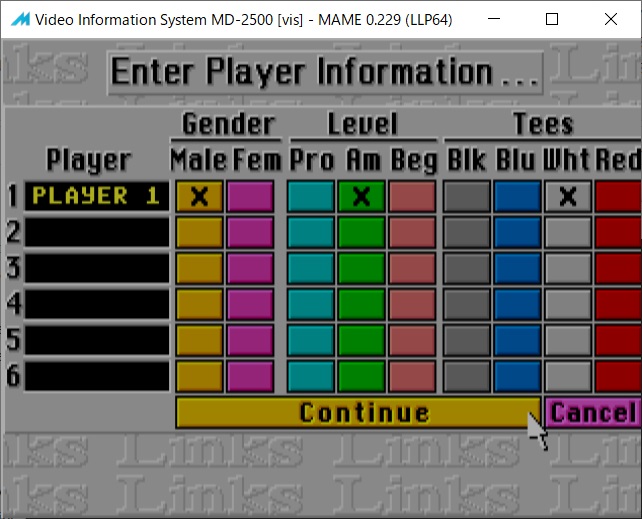Image resolution: width=642 pixels, height=519 pixels.
Task: Select Pro level for player 6
Action: point(310,377)
